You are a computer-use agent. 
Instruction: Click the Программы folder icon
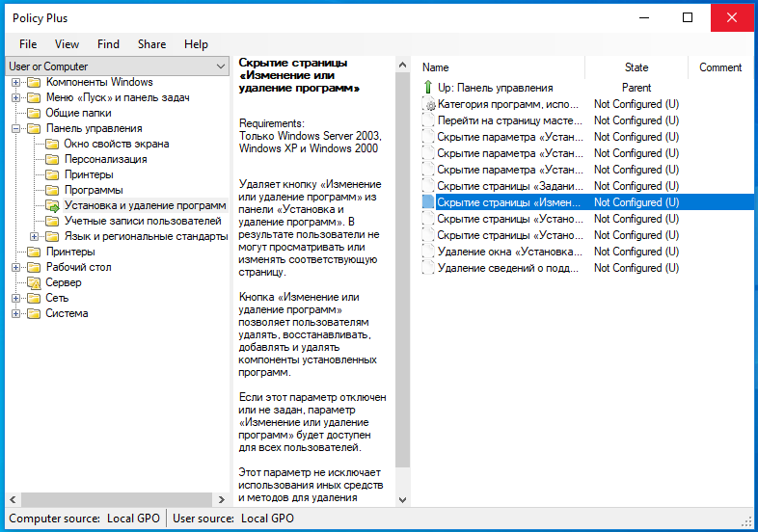pyautogui.click(x=52, y=191)
